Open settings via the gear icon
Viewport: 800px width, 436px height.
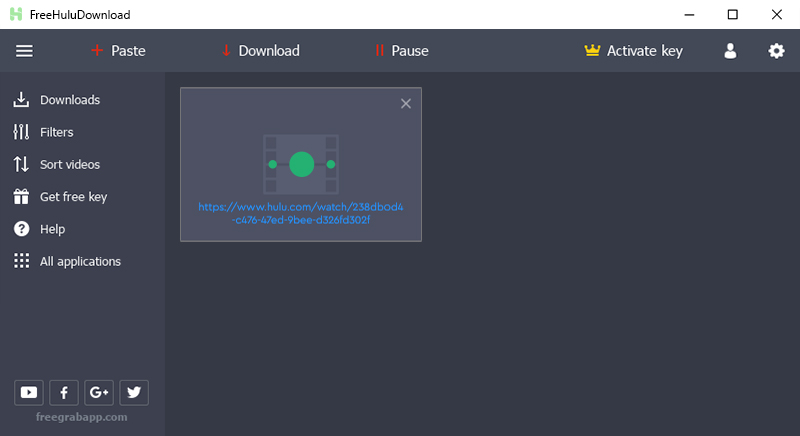click(776, 51)
